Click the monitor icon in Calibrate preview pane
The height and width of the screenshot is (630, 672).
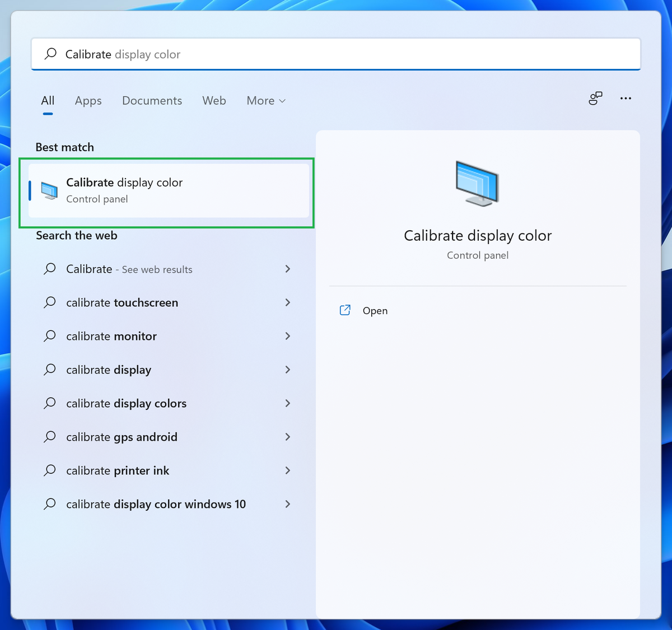(477, 184)
